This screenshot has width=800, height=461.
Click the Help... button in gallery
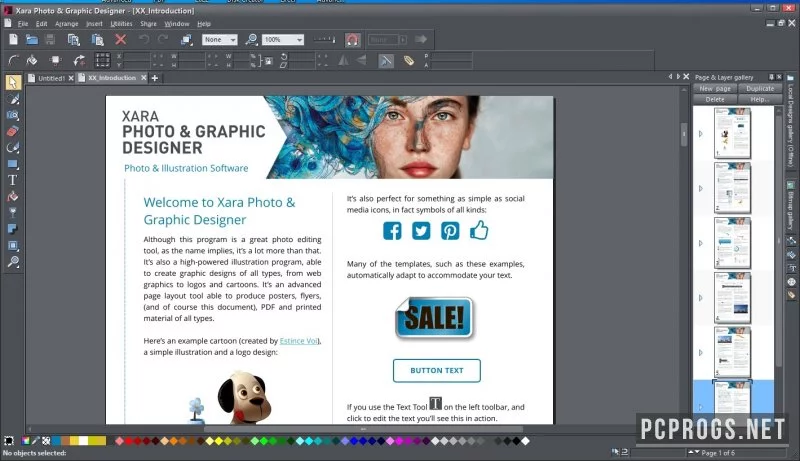tap(760, 99)
